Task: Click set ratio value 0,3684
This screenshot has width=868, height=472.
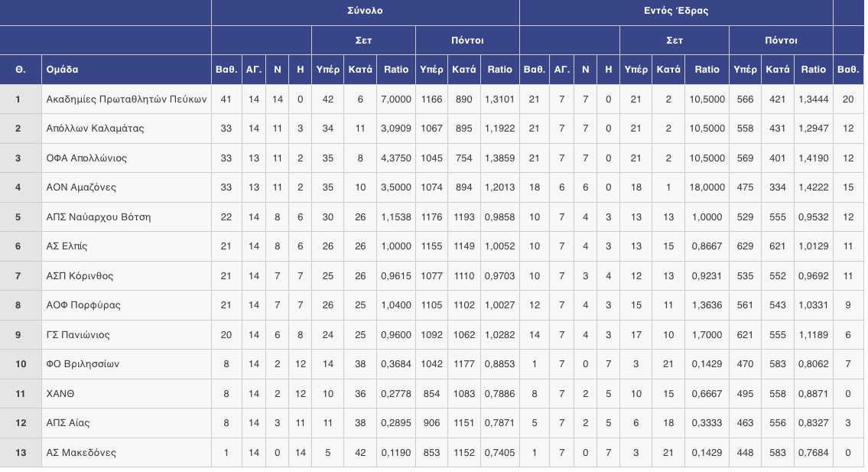Action: tap(396, 364)
